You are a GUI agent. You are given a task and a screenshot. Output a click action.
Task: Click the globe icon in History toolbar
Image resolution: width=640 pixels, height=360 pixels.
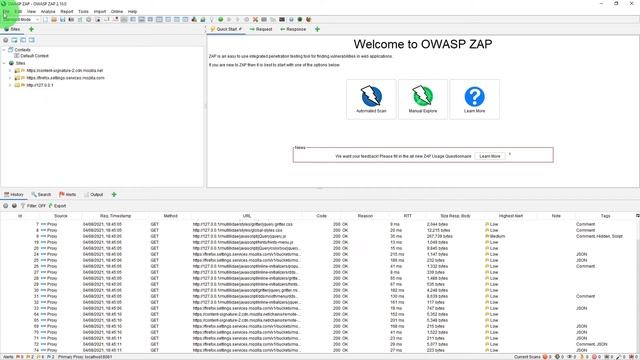[x=14, y=206]
